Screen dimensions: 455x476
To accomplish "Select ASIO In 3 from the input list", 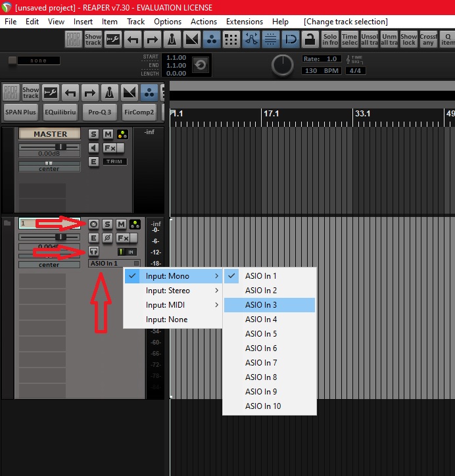I will click(270, 305).
